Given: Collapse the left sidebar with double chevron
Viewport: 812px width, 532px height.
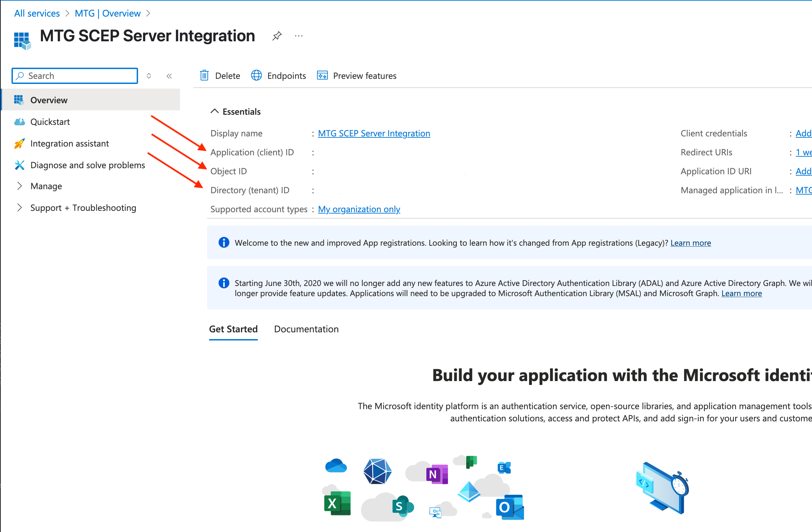Looking at the screenshot, I should coord(169,76).
